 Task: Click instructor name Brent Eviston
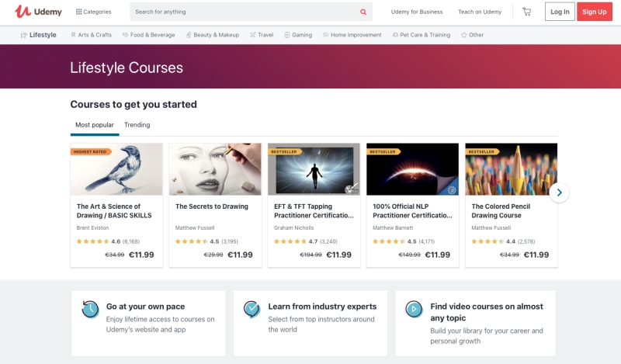[92, 227]
